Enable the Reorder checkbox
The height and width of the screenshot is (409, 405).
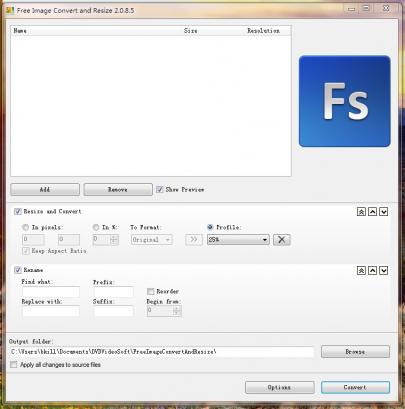click(150, 291)
